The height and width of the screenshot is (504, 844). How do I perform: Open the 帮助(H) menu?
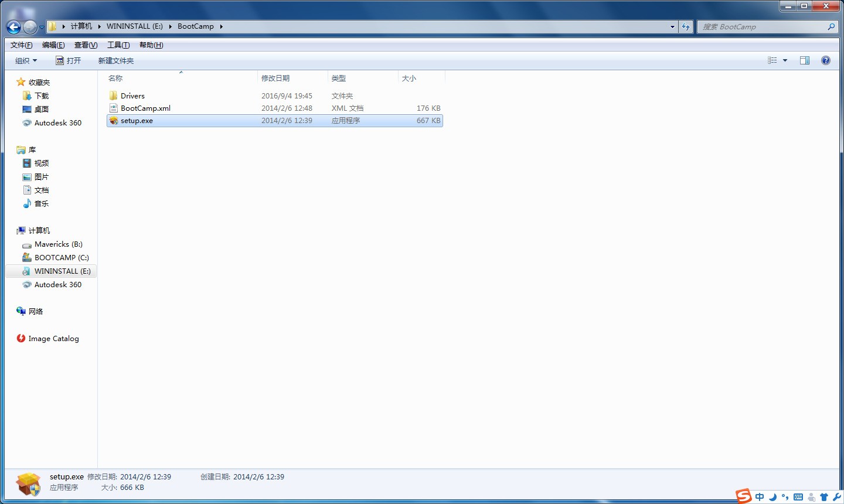[x=151, y=45]
